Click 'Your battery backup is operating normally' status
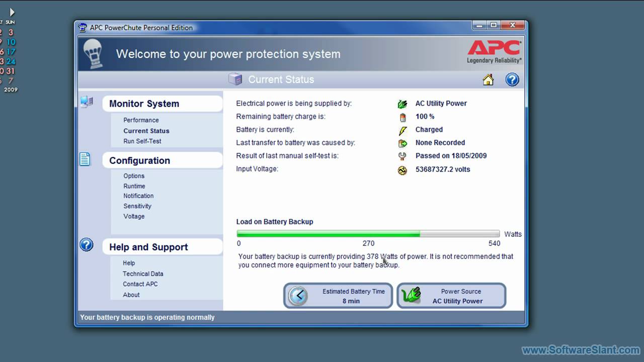 147,317
